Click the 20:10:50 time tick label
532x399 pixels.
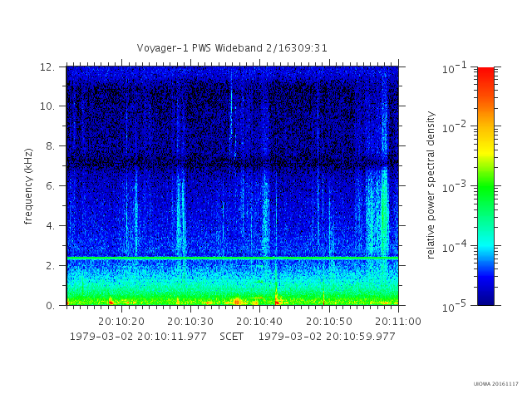(x=329, y=322)
